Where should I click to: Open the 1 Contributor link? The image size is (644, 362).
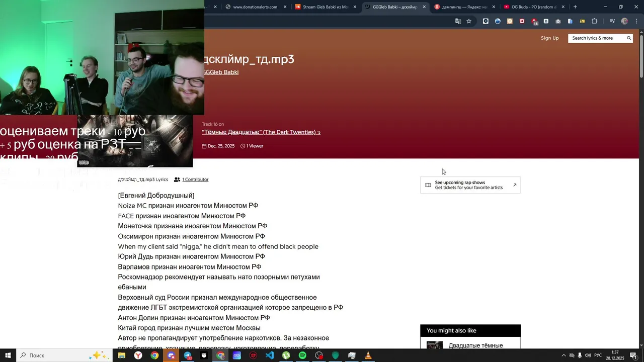click(x=195, y=179)
